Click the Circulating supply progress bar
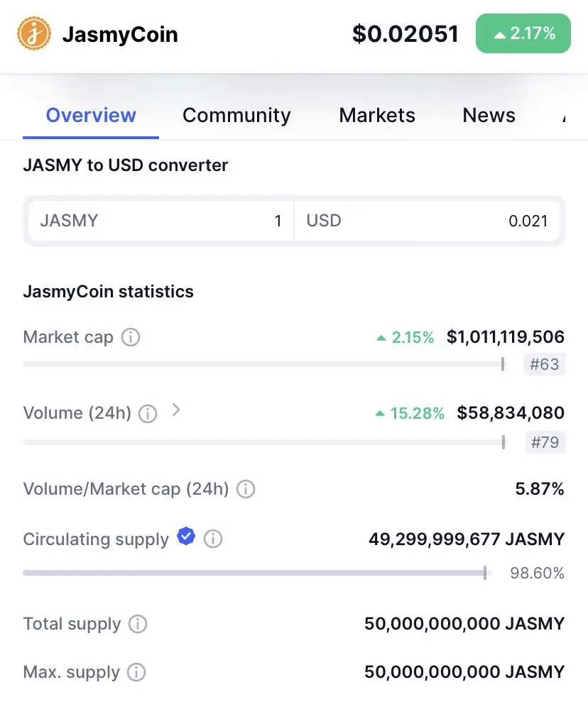Screen dimensions: 588x702 click(258, 573)
